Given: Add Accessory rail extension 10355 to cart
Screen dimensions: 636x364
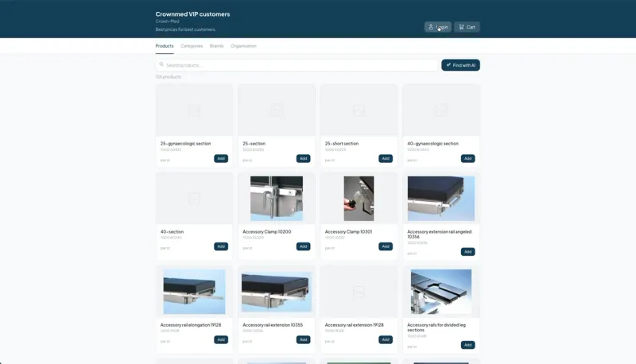Looking at the screenshot, I should (304, 339).
